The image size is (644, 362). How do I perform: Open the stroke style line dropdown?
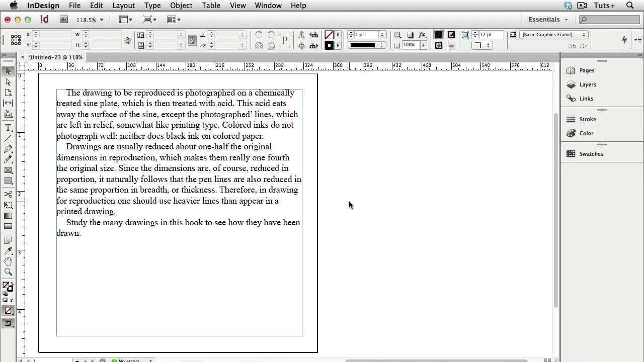pyautogui.click(x=367, y=46)
